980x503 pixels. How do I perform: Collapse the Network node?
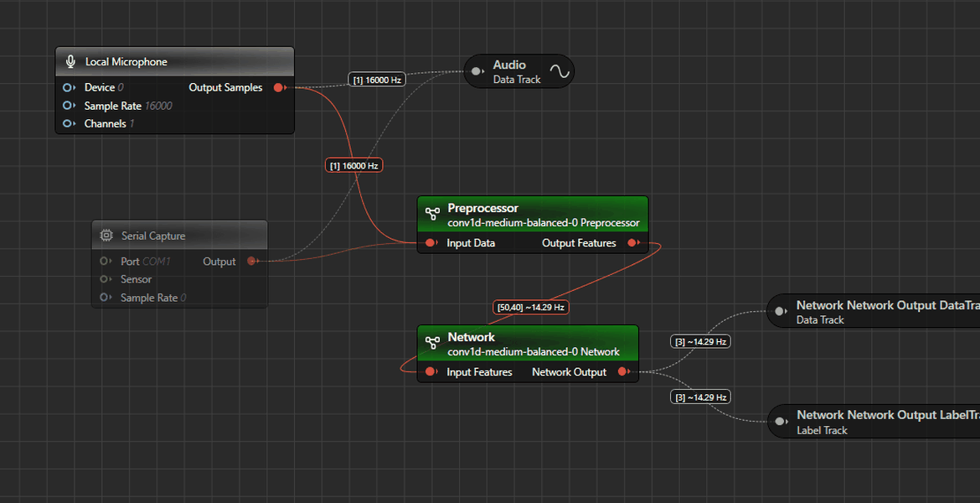528,344
